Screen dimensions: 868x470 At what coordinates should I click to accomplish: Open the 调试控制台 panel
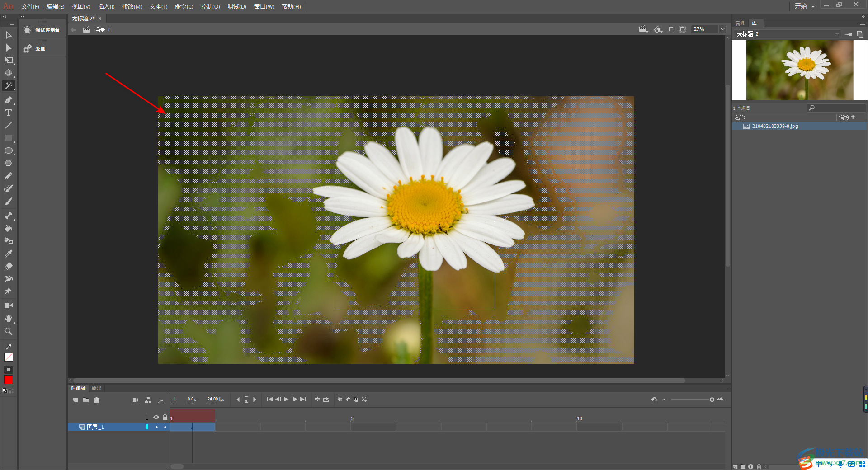pyautogui.click(x=42, y=30)
